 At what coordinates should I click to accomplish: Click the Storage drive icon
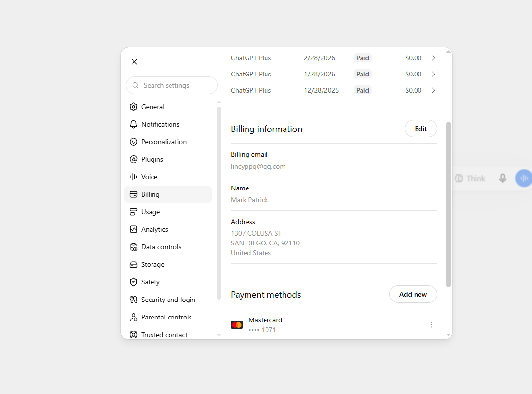(133, 265)
